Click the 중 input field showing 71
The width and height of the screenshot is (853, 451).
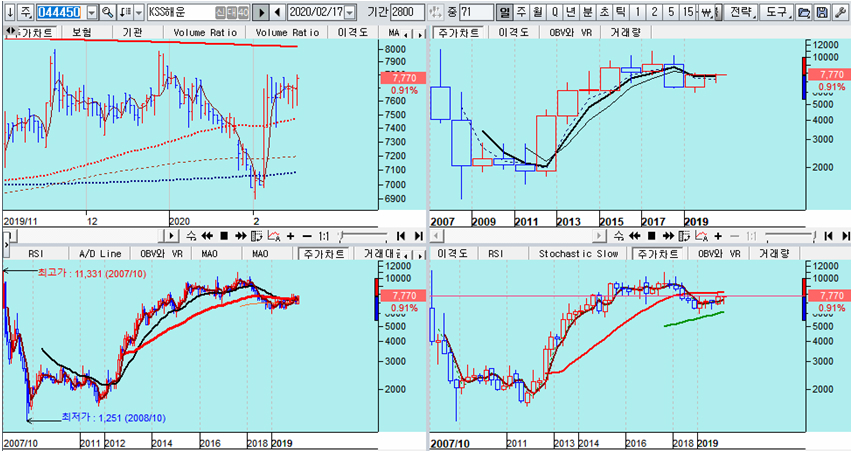click(x=477, y=12)
